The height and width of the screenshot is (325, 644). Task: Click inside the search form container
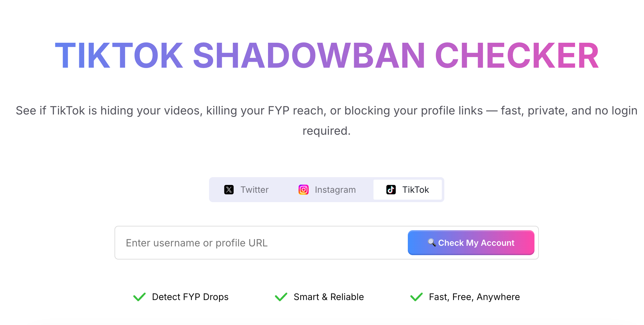(x=326, y=243)
